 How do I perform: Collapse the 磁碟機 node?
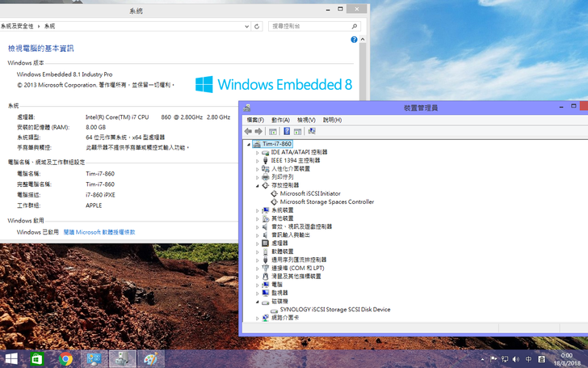tap(258, 301)
